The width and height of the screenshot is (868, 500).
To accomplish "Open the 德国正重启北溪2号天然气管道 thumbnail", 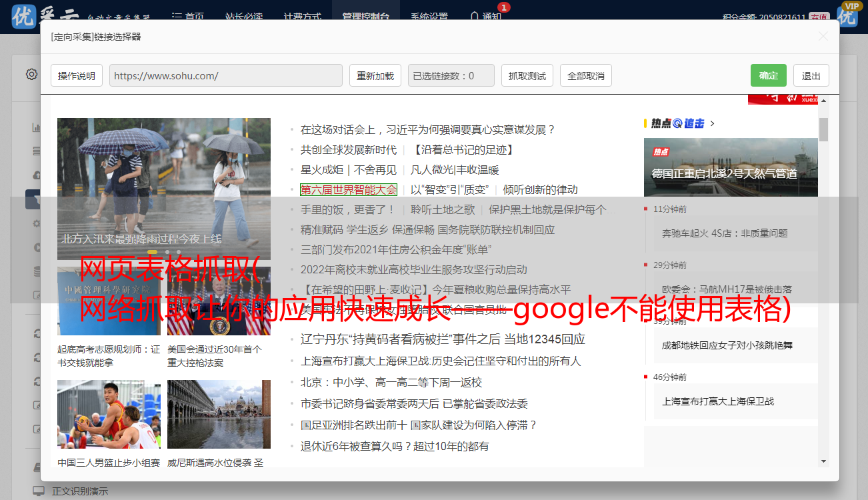I will 730,167.
